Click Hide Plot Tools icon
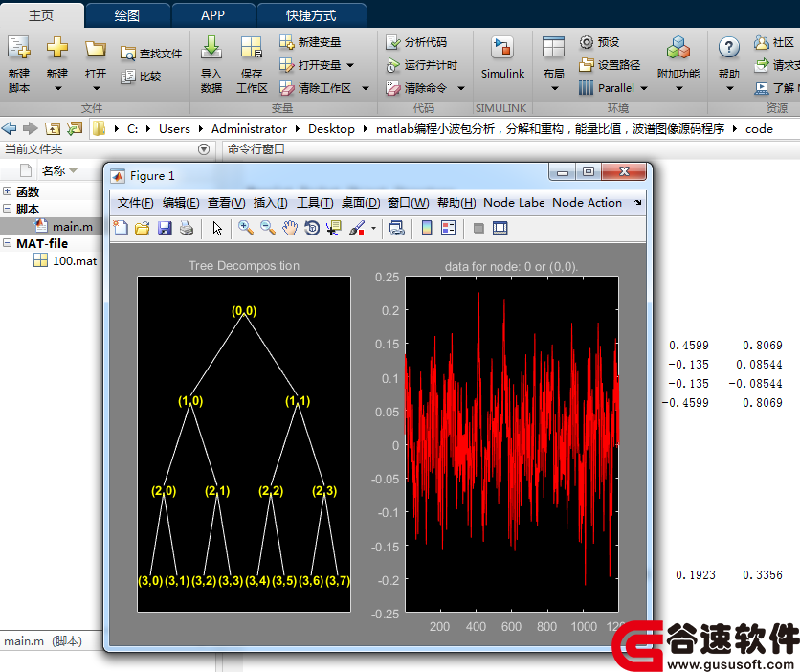Image resolution: width=800 pixels, height=672 pixels. pyautogui.click(x=478, y=228)
